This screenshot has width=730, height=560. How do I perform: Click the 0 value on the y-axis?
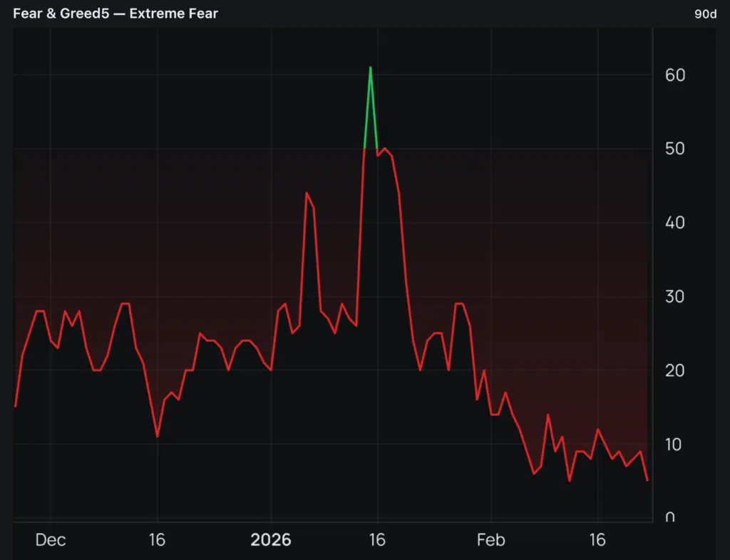669,517
